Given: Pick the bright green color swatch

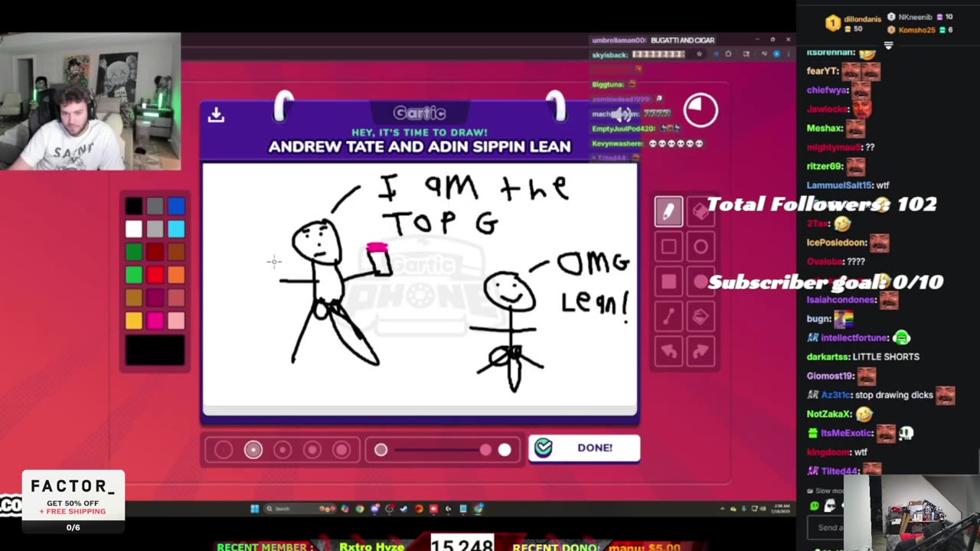Looking at the screenshot, I should point(134,275).
